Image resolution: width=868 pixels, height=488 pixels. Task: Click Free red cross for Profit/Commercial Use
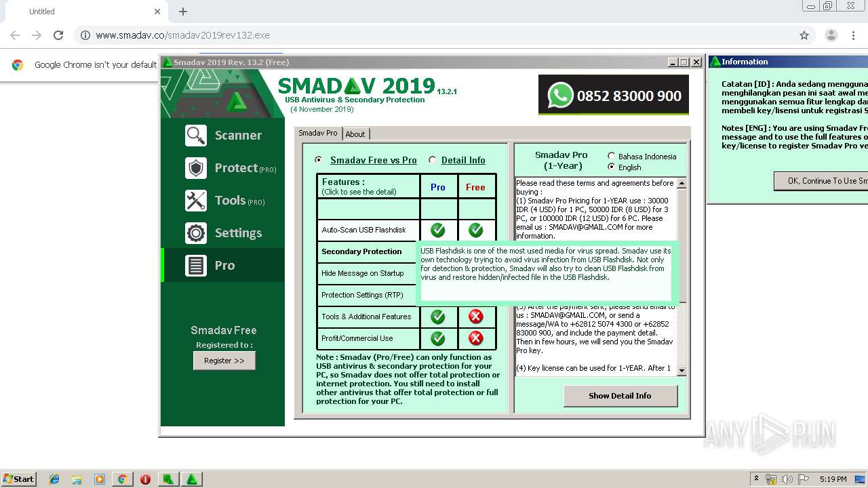476,338
